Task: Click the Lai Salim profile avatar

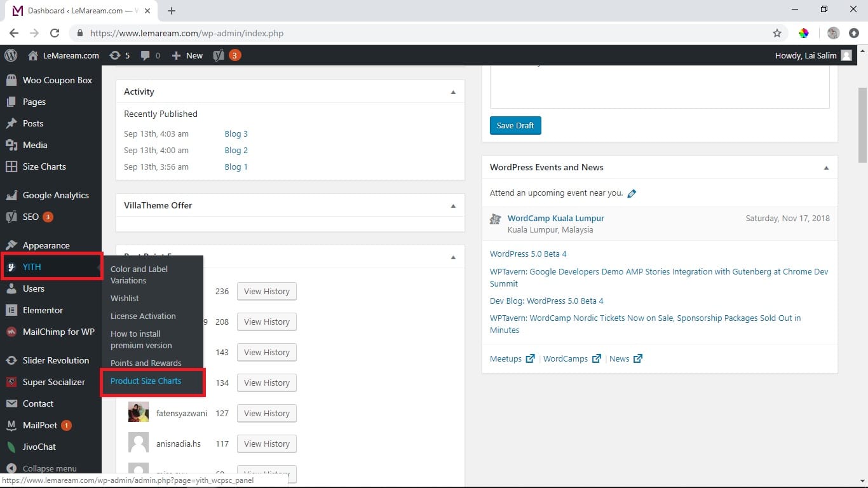Action: pyautogui.click(x=846, y=55)
